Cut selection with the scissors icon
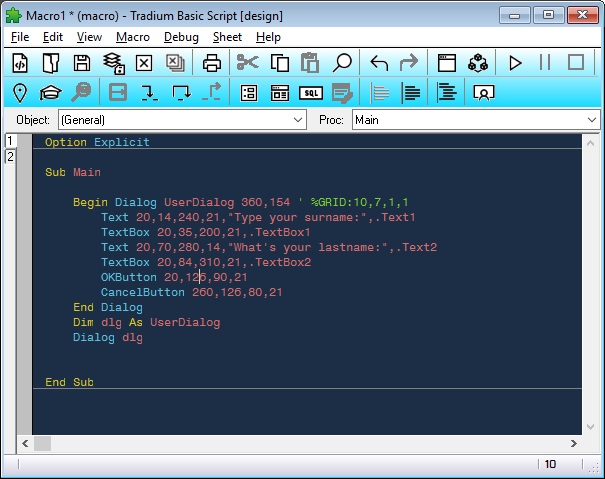 tap(247, 63)
